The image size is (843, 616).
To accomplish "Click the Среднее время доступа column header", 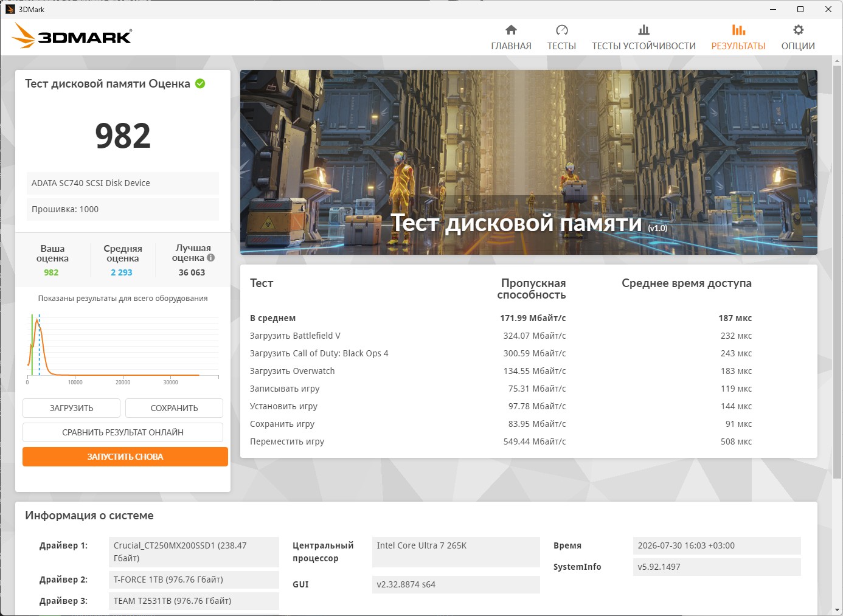I will tap(687, 283).
